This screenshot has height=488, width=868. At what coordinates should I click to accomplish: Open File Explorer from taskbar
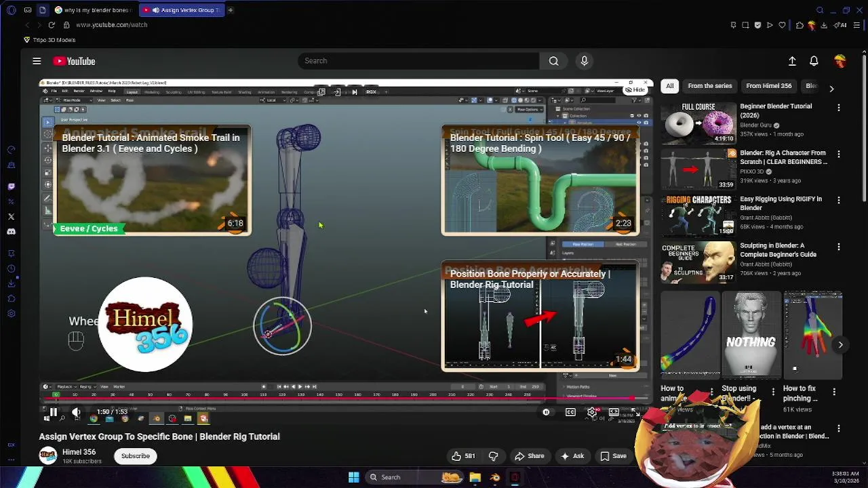pyautogui.click(x=475, y=477)
